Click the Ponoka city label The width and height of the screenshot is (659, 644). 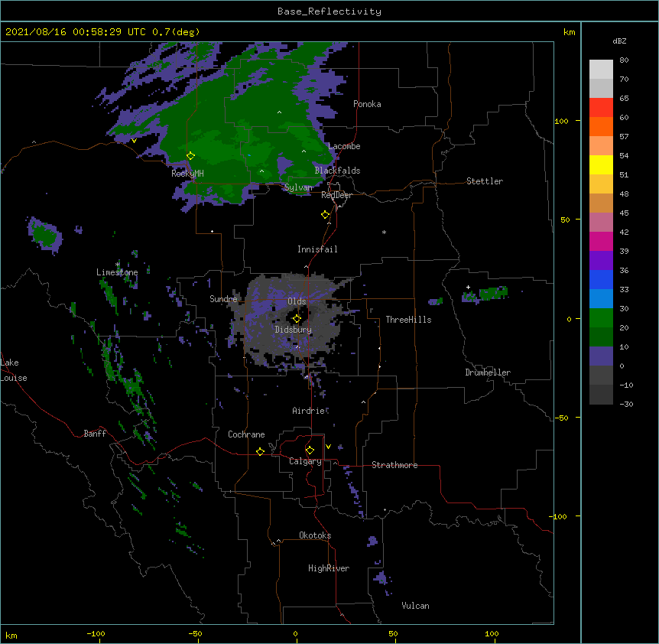[x=367, y=104]
